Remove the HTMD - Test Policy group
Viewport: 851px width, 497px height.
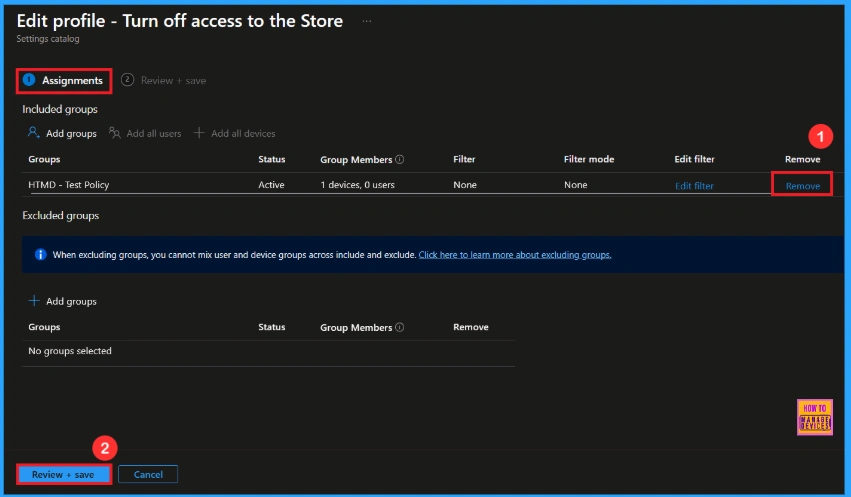(x=803, y=186)
